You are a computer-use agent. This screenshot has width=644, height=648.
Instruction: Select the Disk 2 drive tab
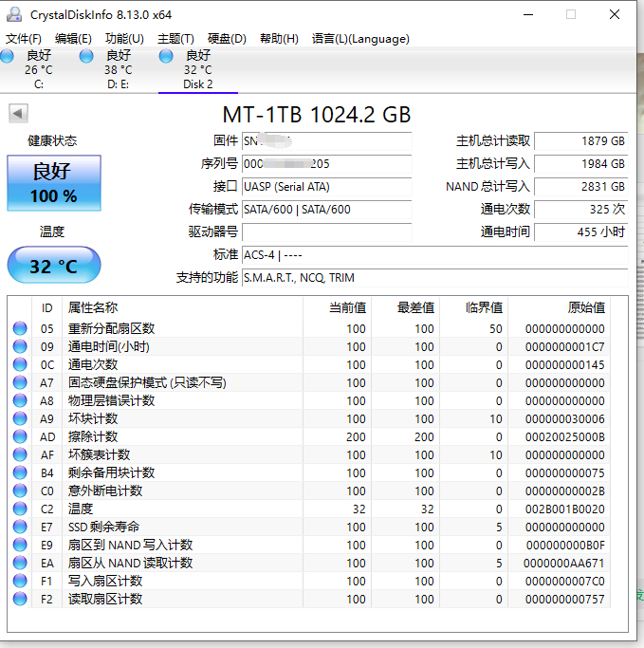click(198, 69)
